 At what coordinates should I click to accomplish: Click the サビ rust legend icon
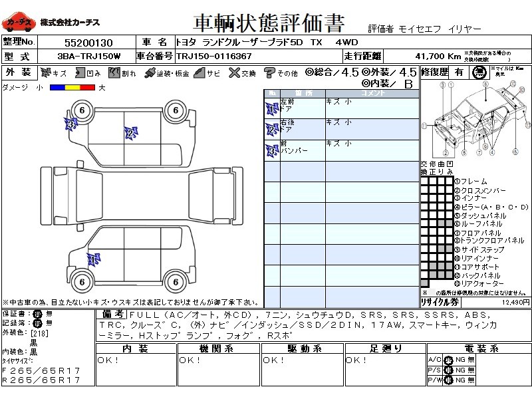198,72
